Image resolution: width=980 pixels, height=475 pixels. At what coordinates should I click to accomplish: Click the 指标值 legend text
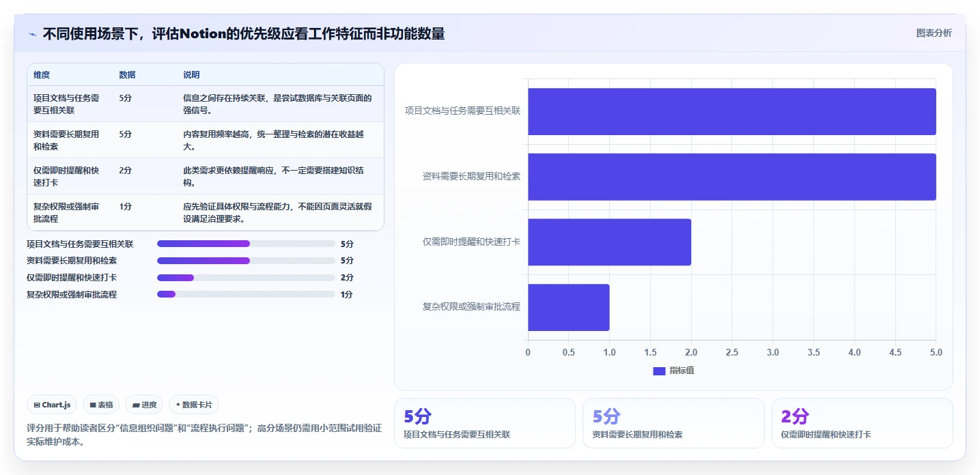682,371
